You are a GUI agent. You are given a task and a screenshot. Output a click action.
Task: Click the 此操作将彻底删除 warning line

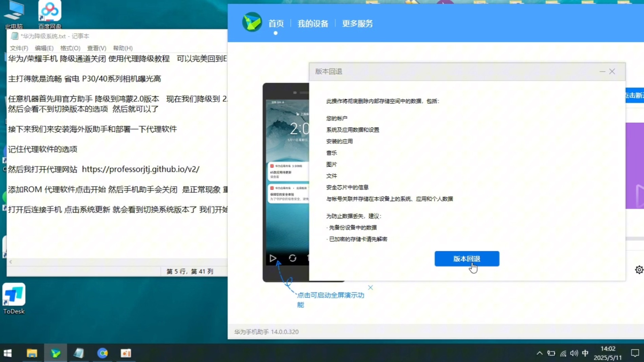tap(383, 101)
